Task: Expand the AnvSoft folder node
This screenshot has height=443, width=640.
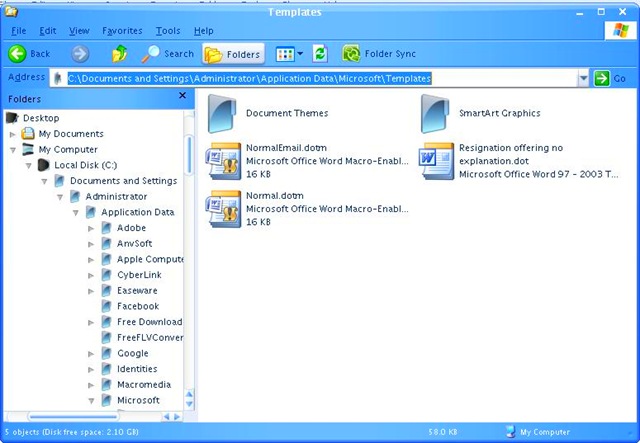Action: (x=91, y=244)
